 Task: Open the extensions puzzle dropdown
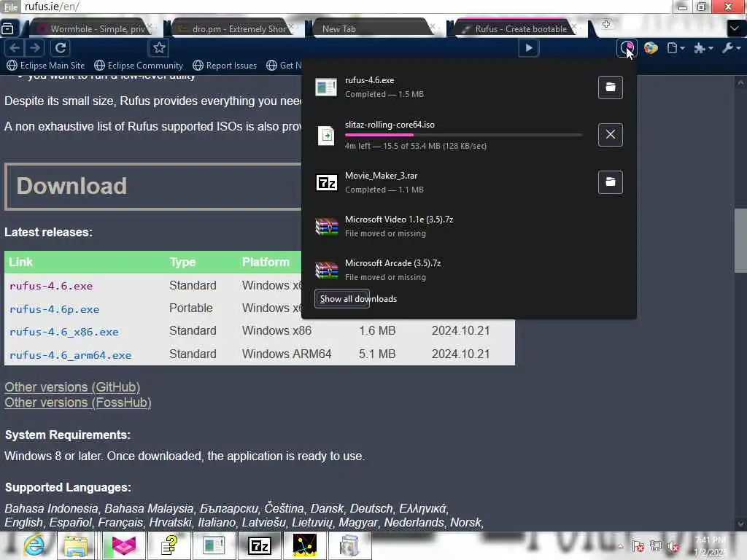703,48
